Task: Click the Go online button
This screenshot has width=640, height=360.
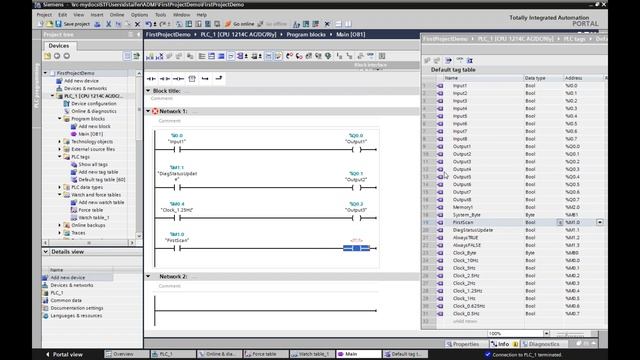Action: point(240,24)
